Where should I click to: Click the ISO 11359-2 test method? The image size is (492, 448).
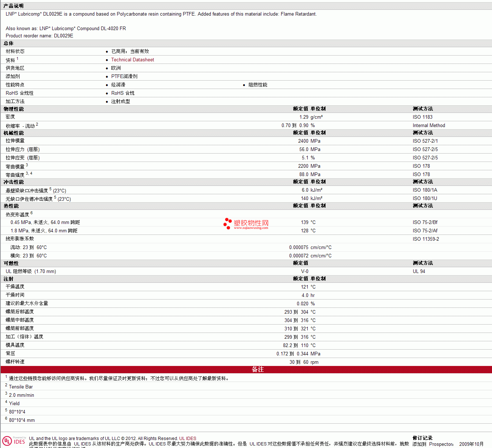tap(426, 239)
